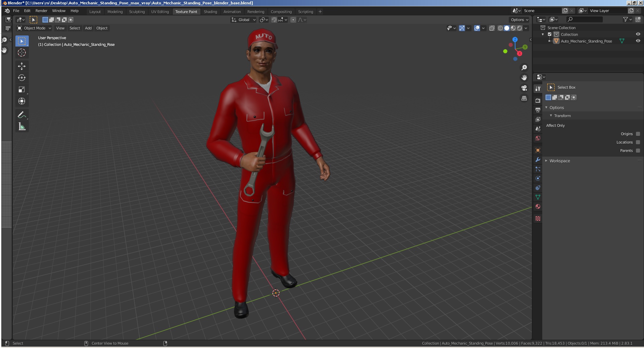Screen dimensions: 644x348
Task: Open the viewport Options dropdown
Action: click(x=519, y=20)
